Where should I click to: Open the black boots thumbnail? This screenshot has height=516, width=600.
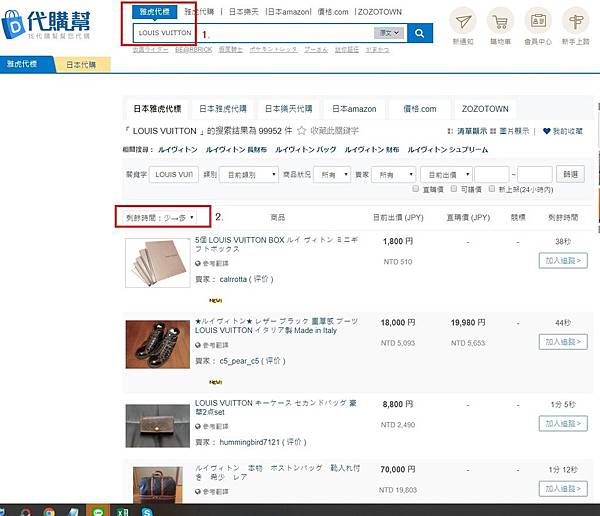[158, 345]
